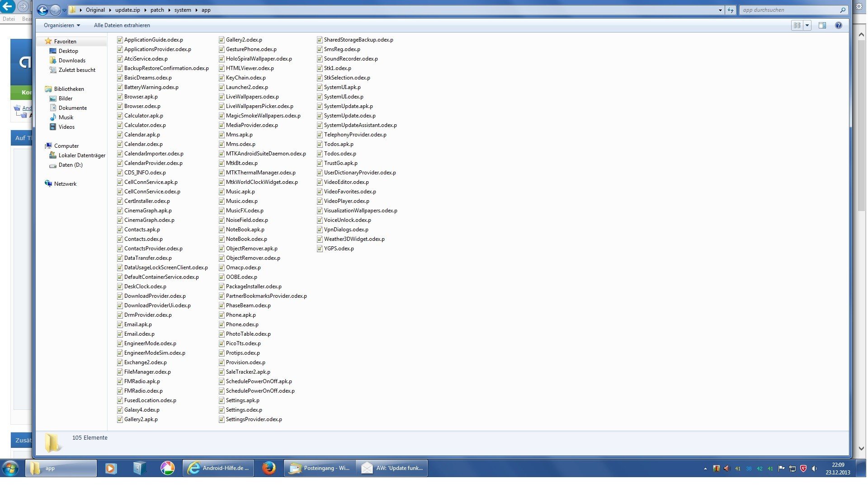Open the Videos library

pyautogui.click(x=66, y=127)
